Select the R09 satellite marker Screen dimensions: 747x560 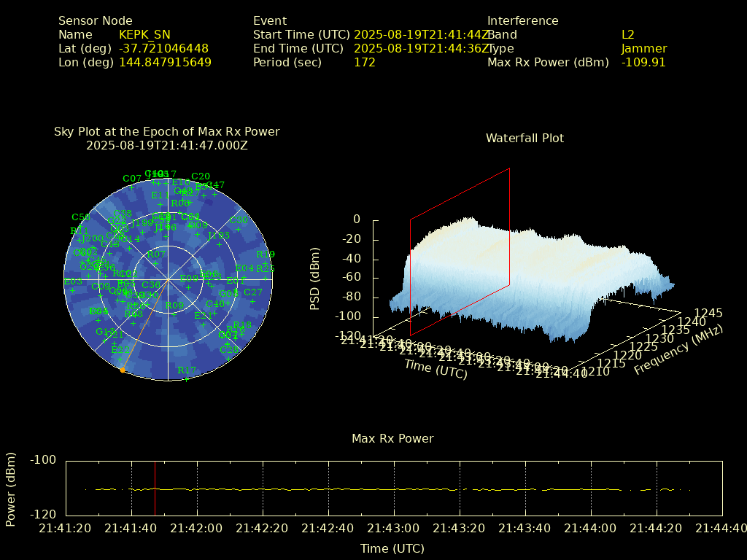pyautogui.click(x=174, y=314)
